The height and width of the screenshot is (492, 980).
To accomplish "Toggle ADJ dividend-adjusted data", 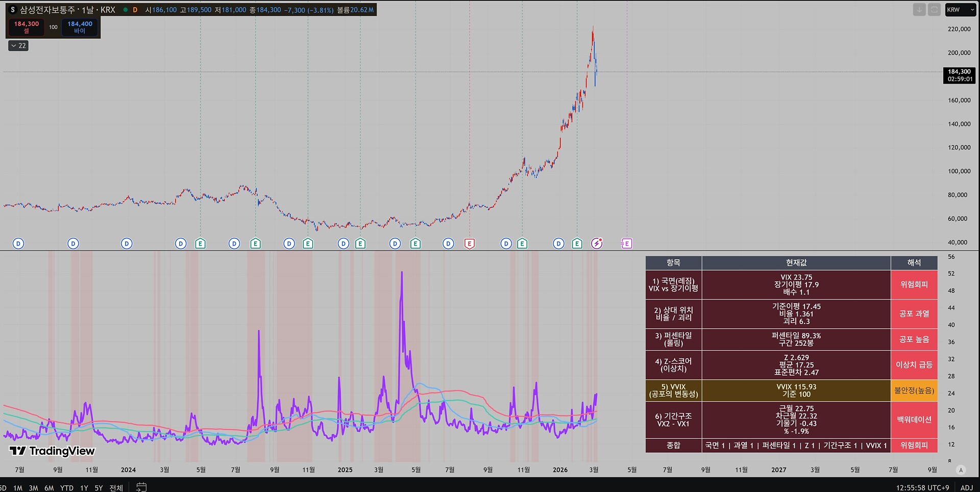I will tap(966, 488).
